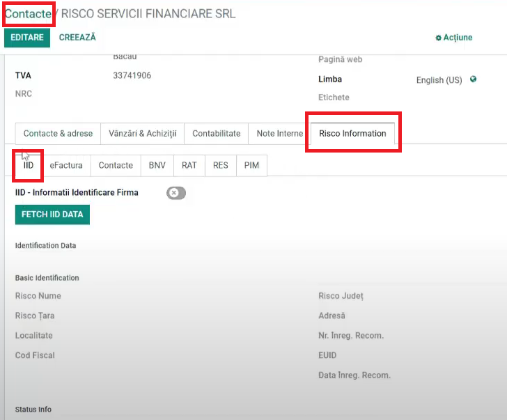This screenshot has height=420, width=507.
Task: Click the CREEAZĂ button
Action: coord(77,38)
